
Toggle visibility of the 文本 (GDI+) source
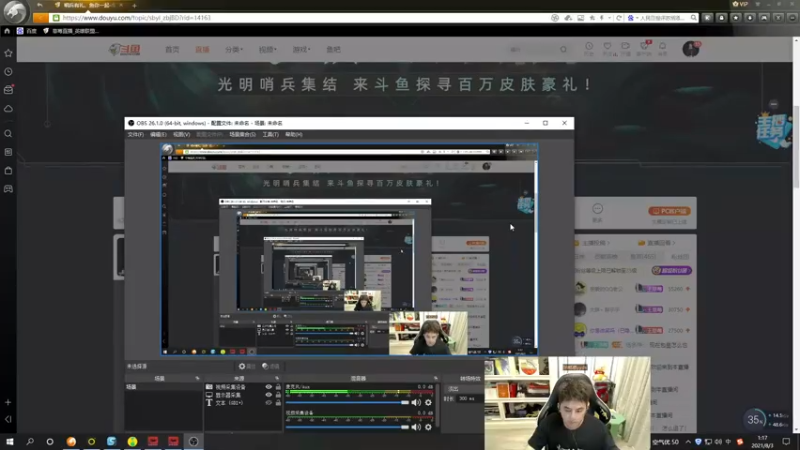point(268,403)
